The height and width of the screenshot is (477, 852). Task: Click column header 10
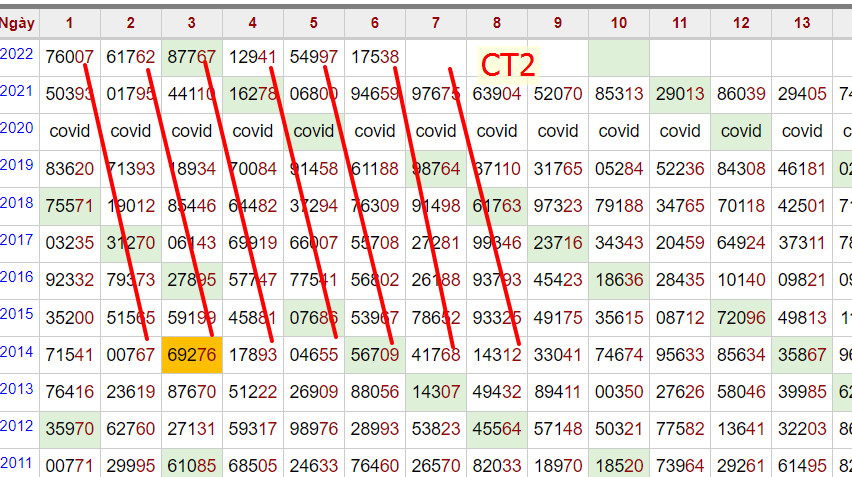[618, 22]
